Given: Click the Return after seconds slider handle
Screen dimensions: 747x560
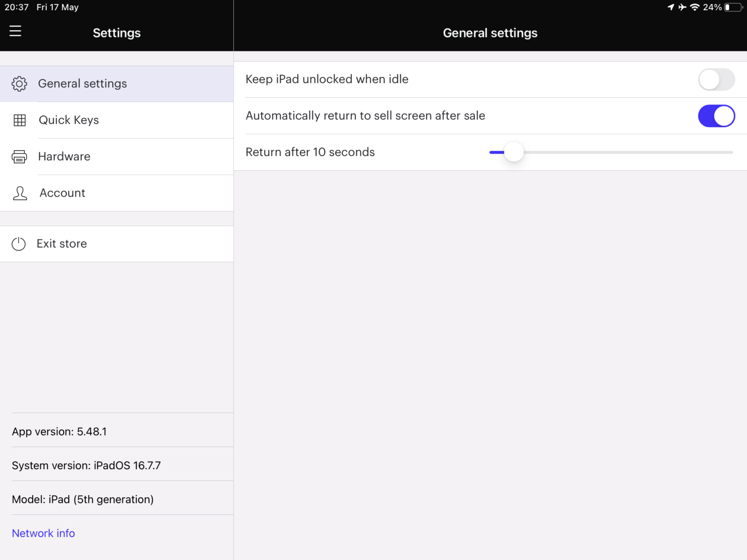Looking at the screenshot, I should coord(514,152).
